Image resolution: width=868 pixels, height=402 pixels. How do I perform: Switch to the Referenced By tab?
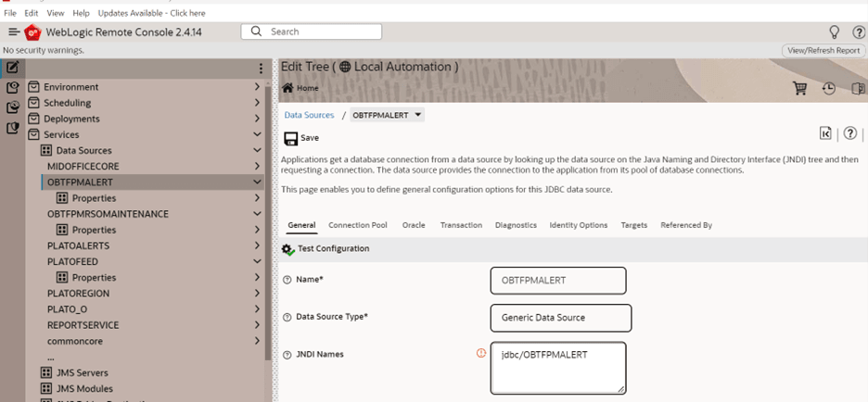coord(686,225)
